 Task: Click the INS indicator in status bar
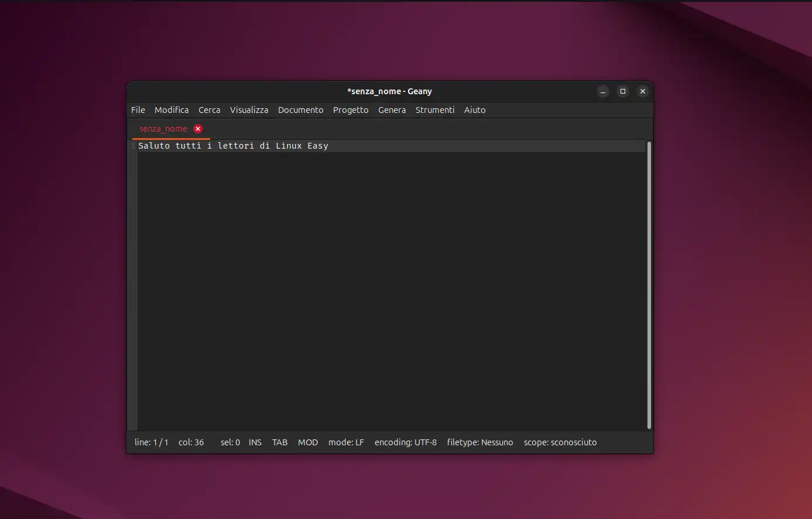[255, 442]
